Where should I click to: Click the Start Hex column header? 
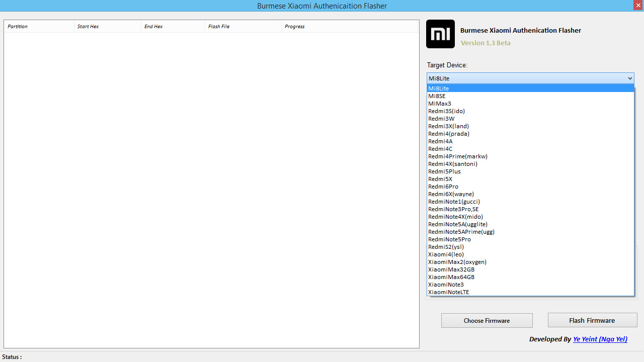[x=108, y=27]
